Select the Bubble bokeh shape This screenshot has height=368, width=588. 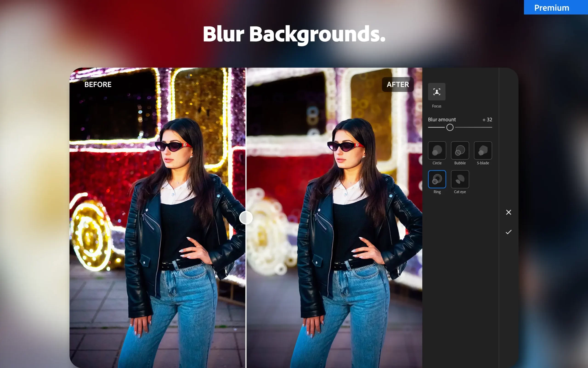460,150
